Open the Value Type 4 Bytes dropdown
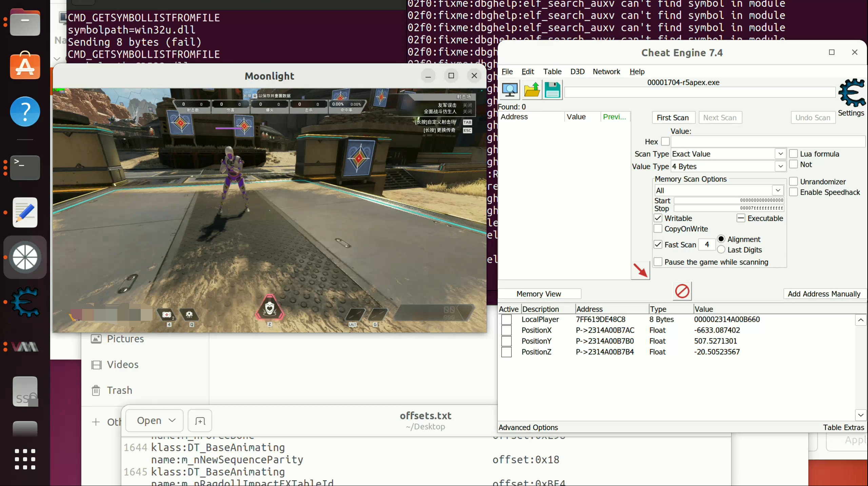The image size is (868, 486). (780, 167)
